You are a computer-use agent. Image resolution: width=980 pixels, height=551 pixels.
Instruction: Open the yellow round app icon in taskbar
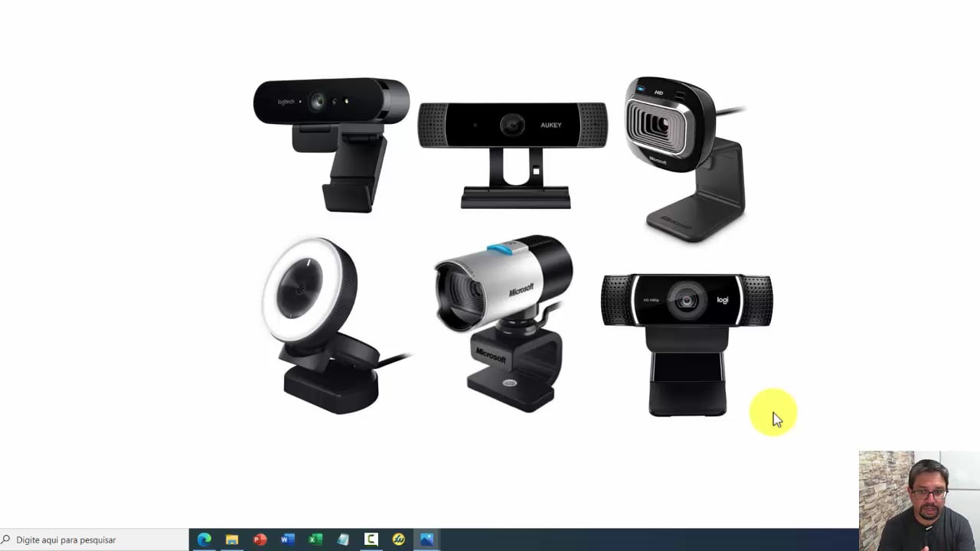coord(398,540)
